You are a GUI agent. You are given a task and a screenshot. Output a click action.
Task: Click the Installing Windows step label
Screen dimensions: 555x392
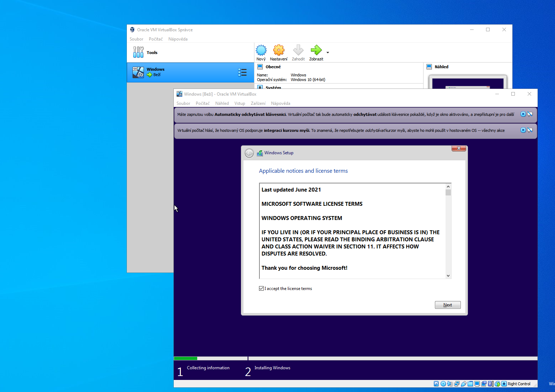[x=273, y=368]
